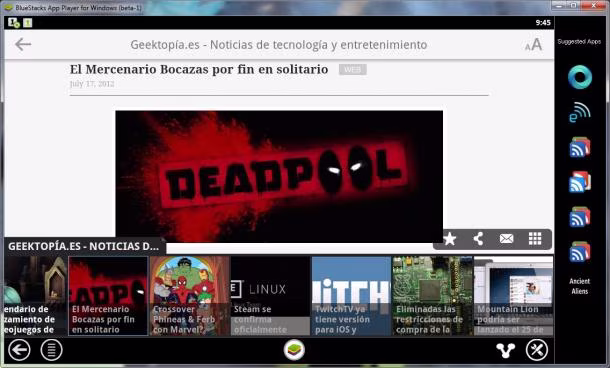Open BlueStacks settings wrench icon

coord(537,350)
